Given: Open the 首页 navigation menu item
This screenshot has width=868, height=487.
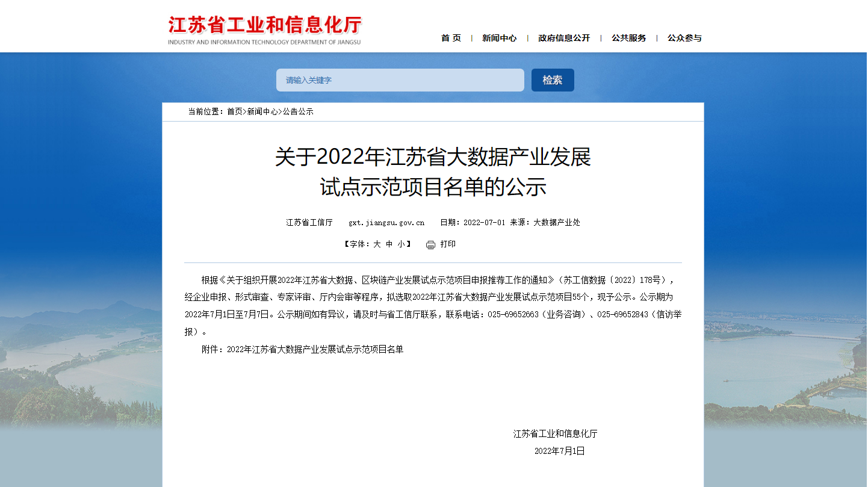Looking at the screenshot, I should 451,38.
